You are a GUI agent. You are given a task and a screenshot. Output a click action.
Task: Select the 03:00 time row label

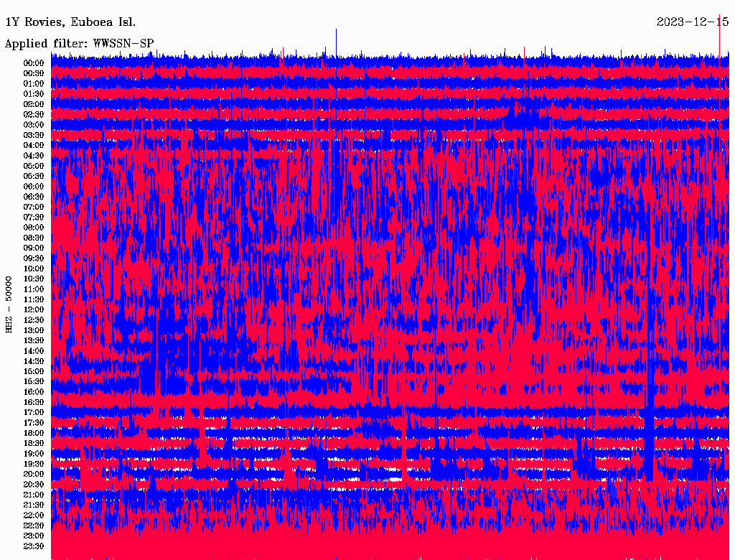[34, 125]
